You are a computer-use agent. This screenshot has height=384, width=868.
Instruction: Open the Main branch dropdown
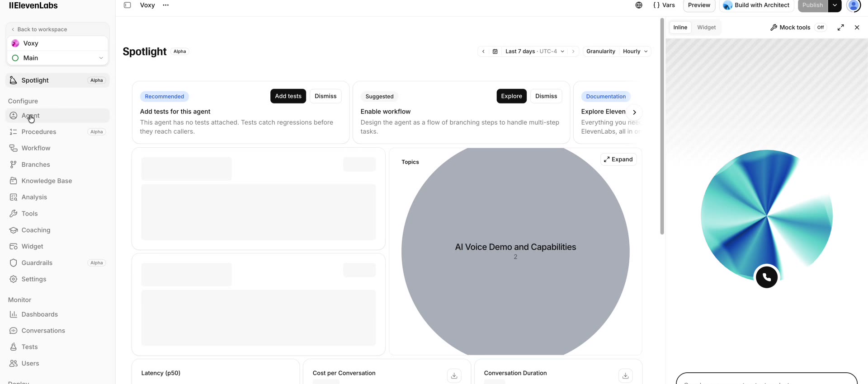click(x=57, y=58)
